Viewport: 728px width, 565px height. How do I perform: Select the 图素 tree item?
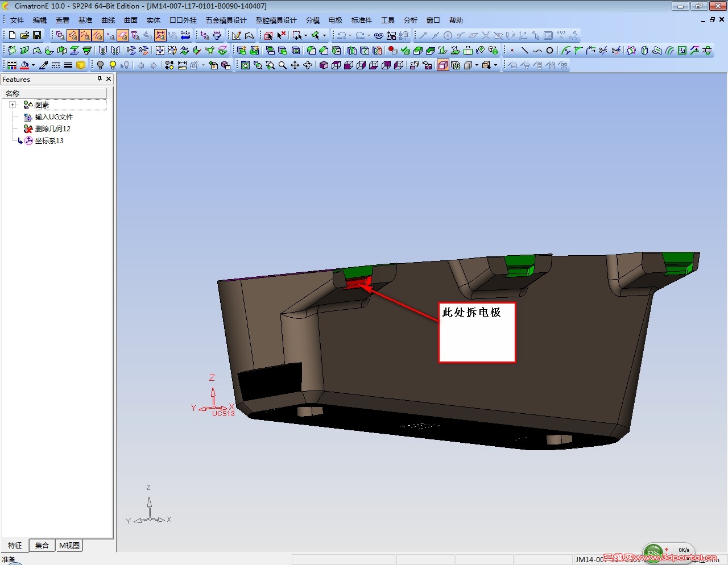42,105
